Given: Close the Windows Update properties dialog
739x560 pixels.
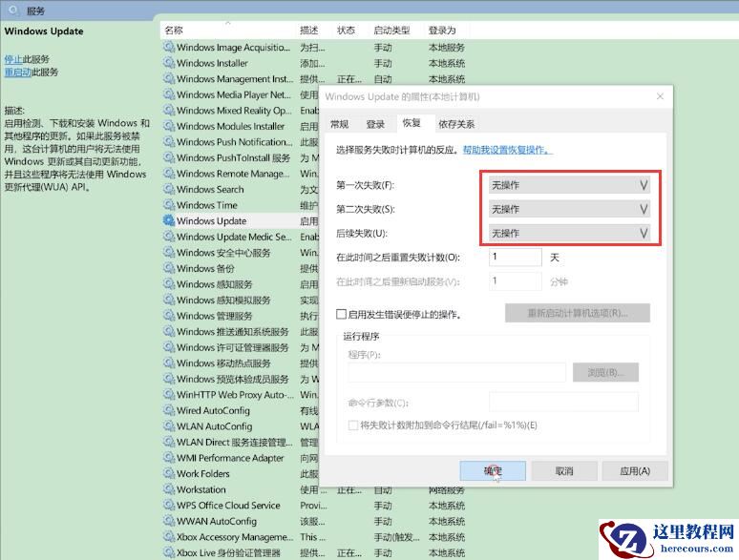Looking at the screenshot, I should (x=660, y=96).
